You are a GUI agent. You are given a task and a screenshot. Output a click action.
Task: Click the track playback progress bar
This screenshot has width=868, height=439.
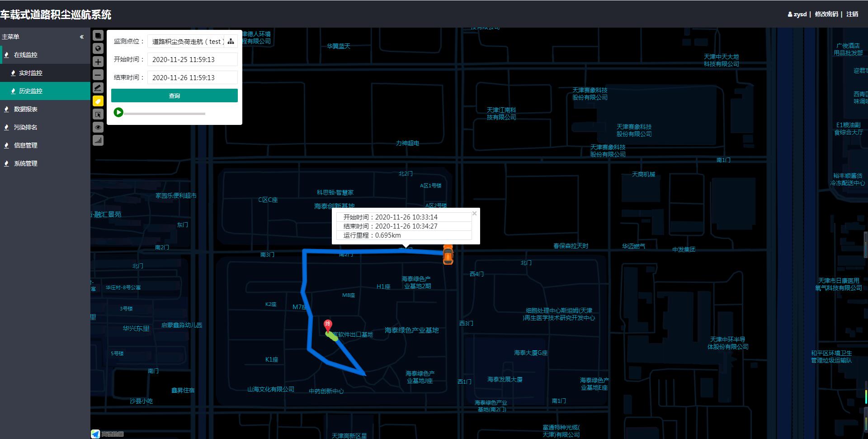(x=165, y=114)
